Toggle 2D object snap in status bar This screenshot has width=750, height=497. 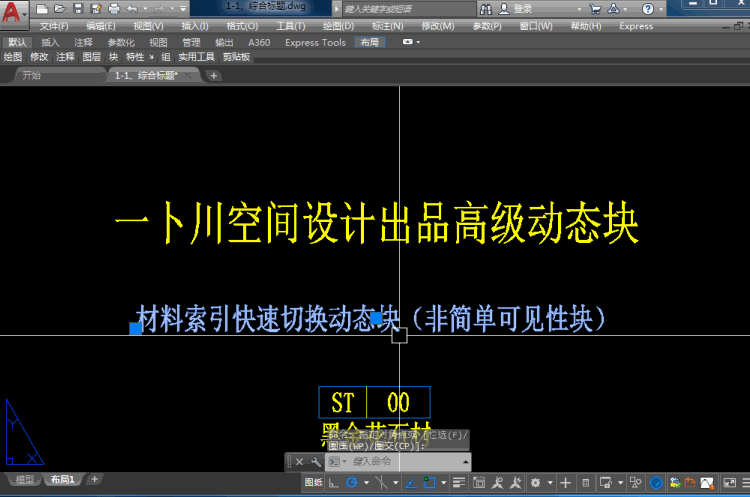click(430, 483)
